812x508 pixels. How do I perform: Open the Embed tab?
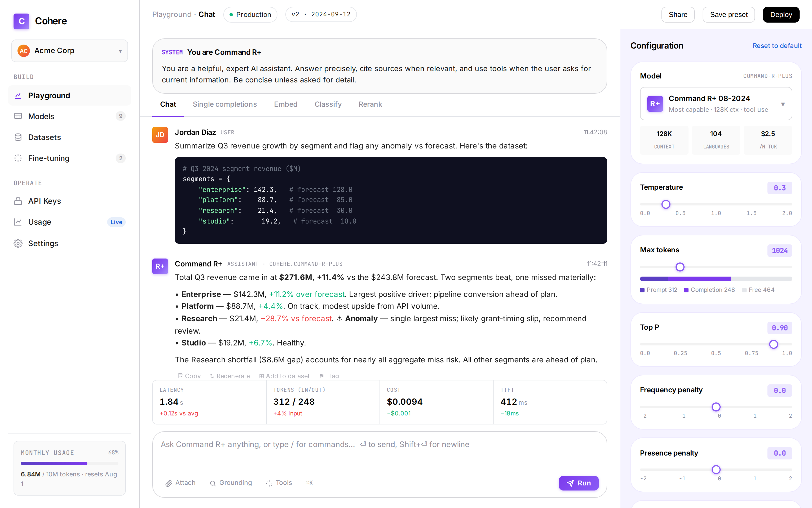tap(286, 104)
